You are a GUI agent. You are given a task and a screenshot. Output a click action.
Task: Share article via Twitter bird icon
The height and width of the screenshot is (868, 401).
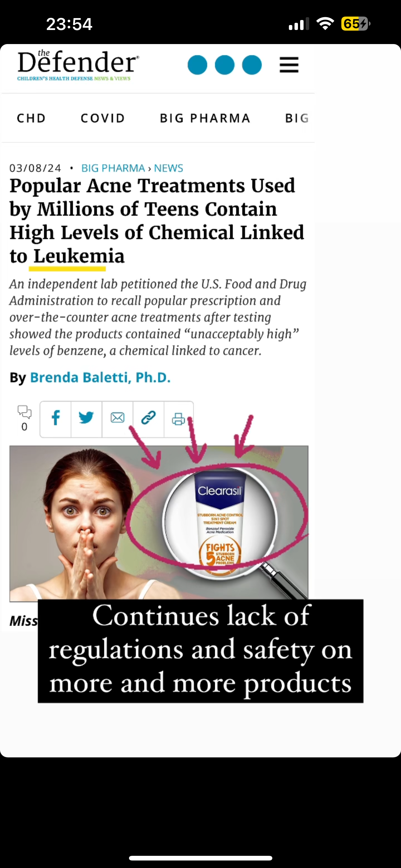(86, 419)
